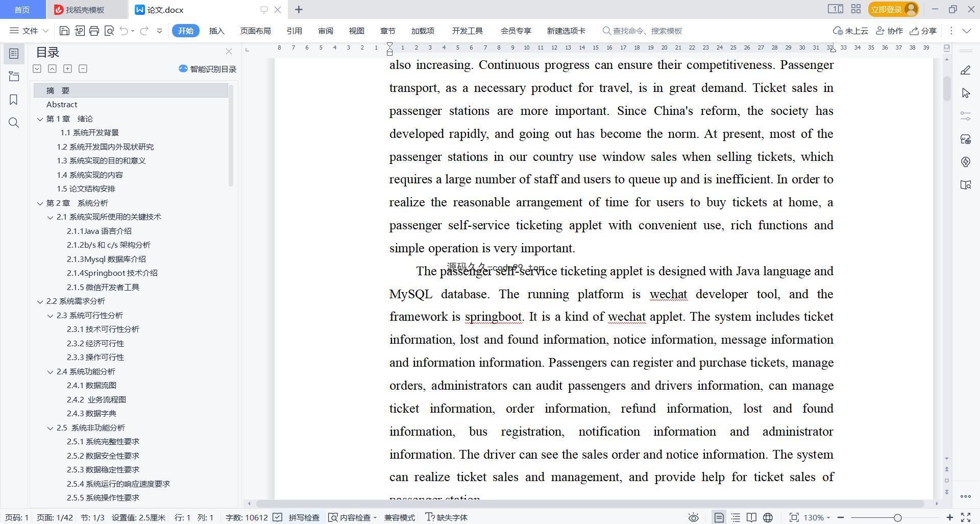This screenshot has height=524, width=980.
Task: Open the bookmark panel icon in left sidebar
Action: tap(14, 100)
